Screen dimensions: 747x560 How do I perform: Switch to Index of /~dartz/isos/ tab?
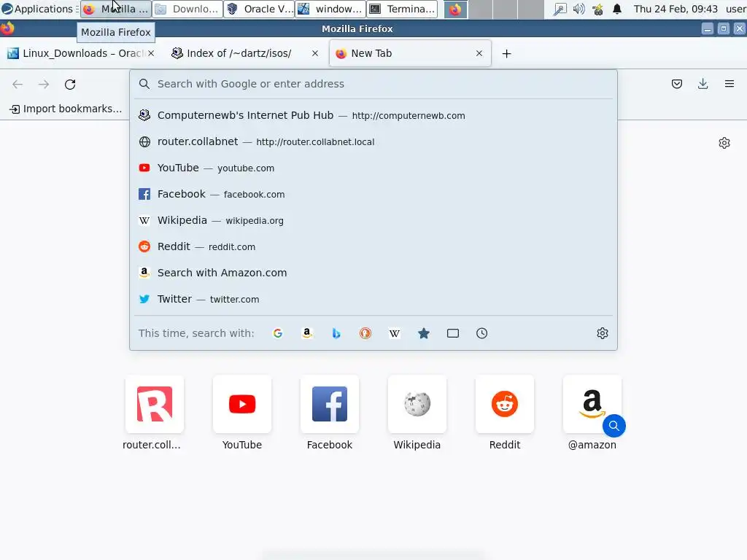[245, 53]
